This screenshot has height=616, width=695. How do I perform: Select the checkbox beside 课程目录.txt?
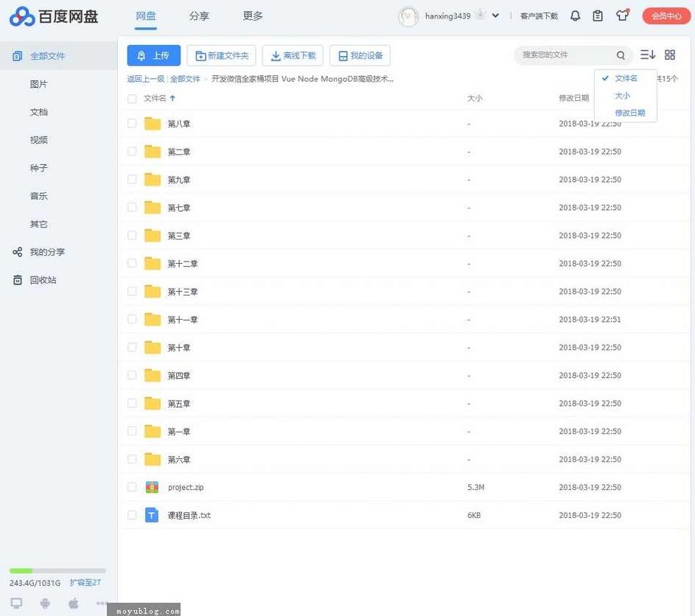click(x=132, y=515)
